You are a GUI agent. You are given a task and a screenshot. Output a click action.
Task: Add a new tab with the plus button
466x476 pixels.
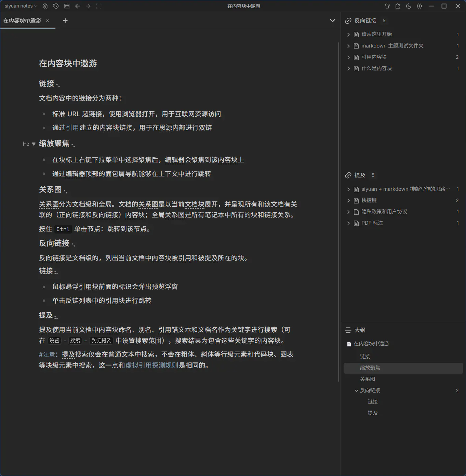65,21
